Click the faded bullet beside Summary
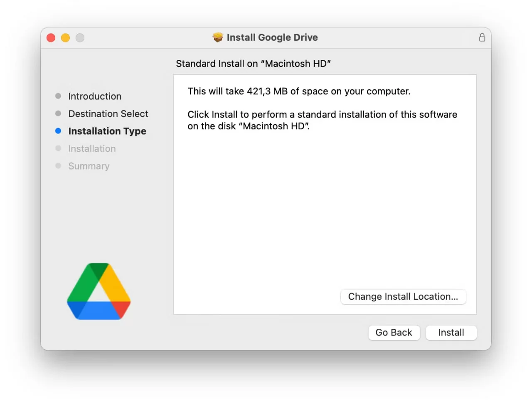 58,166
